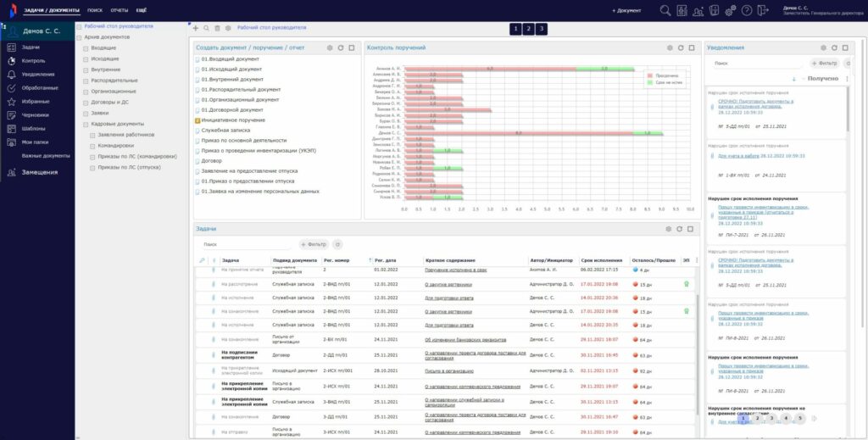Click the logout door icon in header

click(x=764, y=10)
